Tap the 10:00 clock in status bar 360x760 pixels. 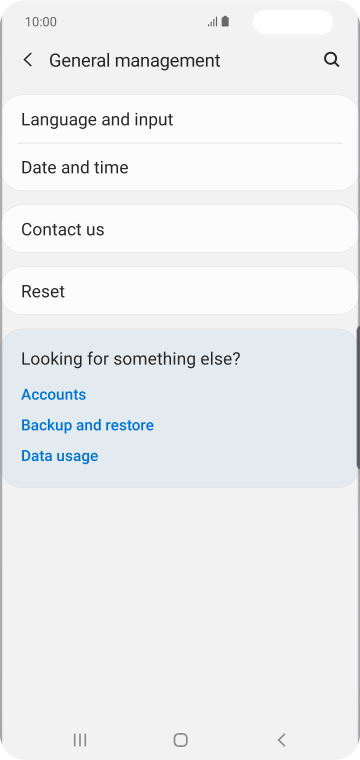click(41, 22)
